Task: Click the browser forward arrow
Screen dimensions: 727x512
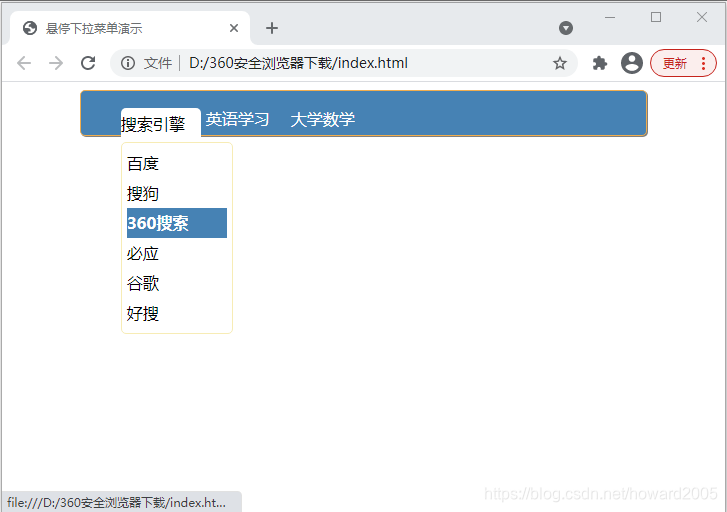Action: (56, 63)
